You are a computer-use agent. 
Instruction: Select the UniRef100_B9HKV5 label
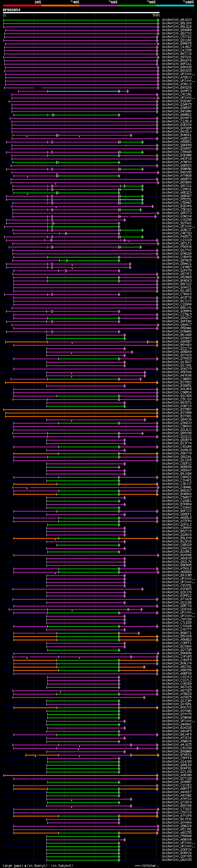tap(176, 43)
